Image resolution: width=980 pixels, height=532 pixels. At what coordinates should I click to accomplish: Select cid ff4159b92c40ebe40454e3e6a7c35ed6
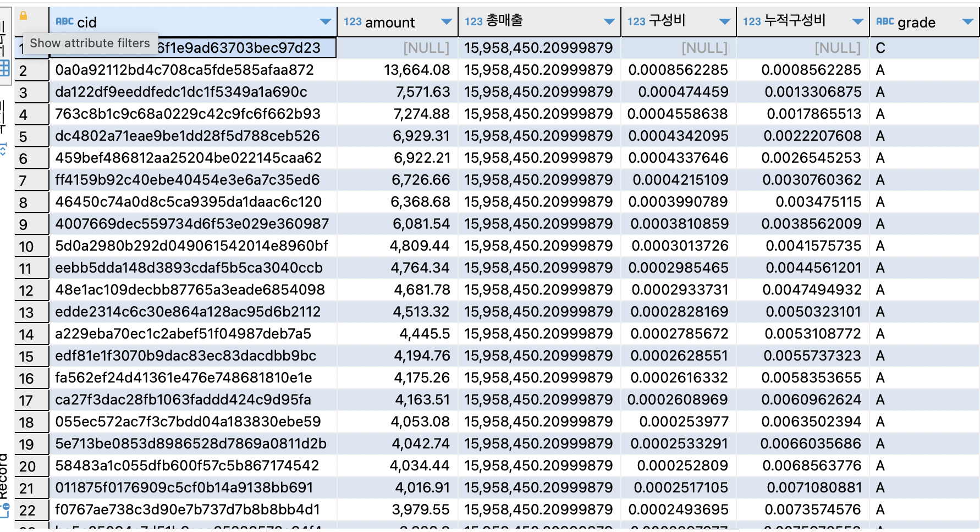[x=193, y=180]
